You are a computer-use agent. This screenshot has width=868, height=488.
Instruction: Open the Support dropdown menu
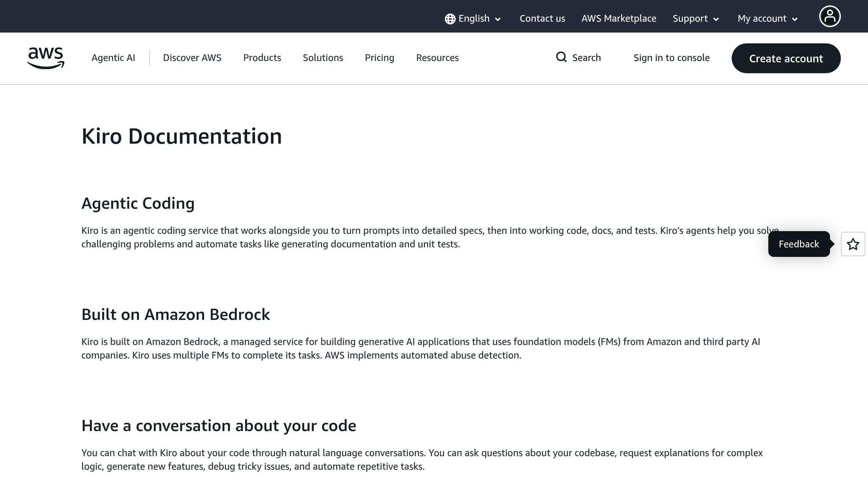(x=696, y=19)
